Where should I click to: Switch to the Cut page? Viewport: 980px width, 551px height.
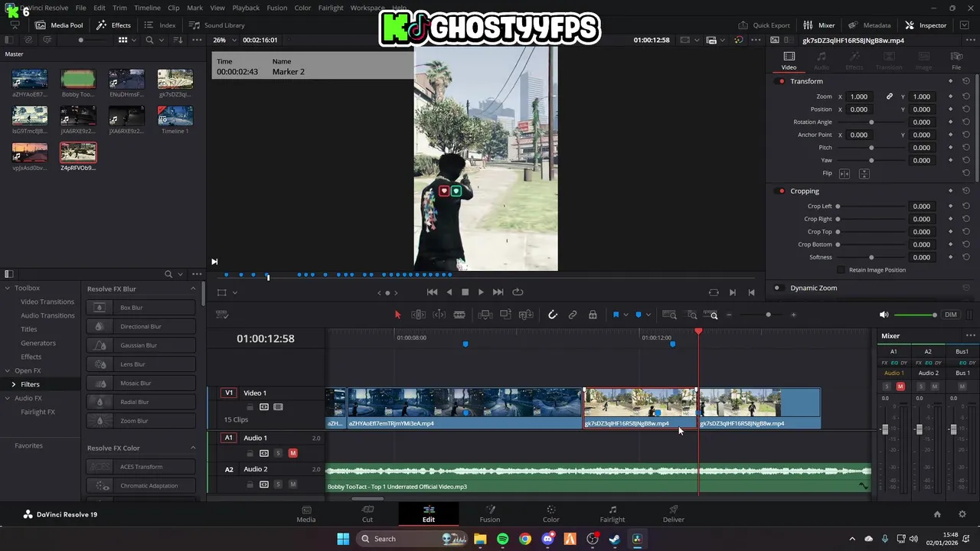pyautogui.click(x=367, y=514)
